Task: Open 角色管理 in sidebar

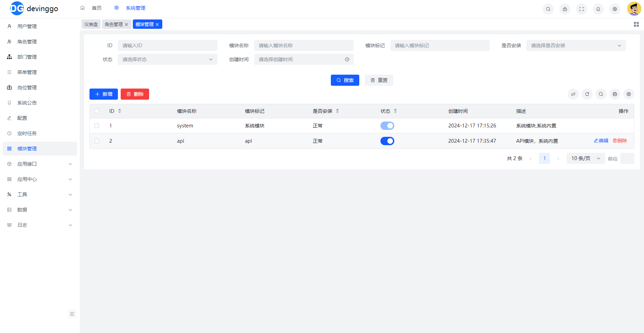Action: pyautogui.click(x=40, y=42)
